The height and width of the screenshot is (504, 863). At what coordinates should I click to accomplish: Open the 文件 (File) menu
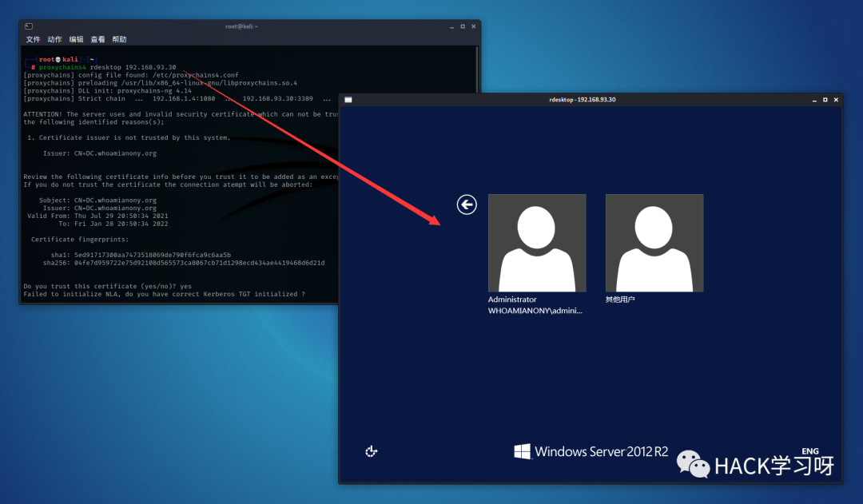pos(33,39)
